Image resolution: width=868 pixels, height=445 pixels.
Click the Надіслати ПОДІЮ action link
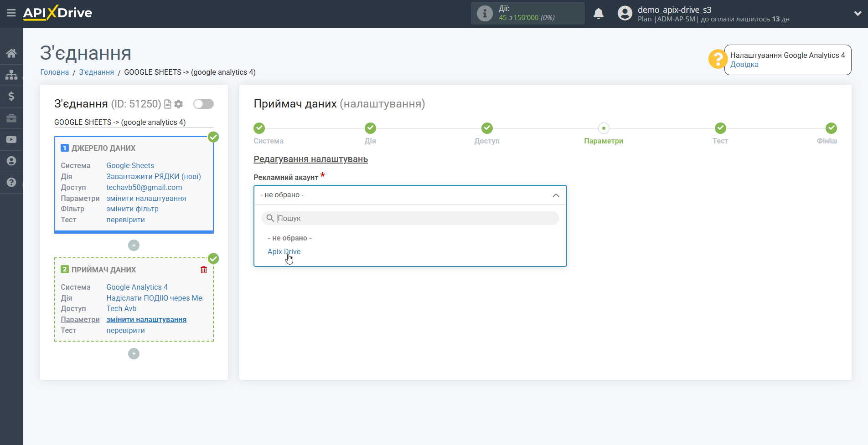(x=155, y=298)
